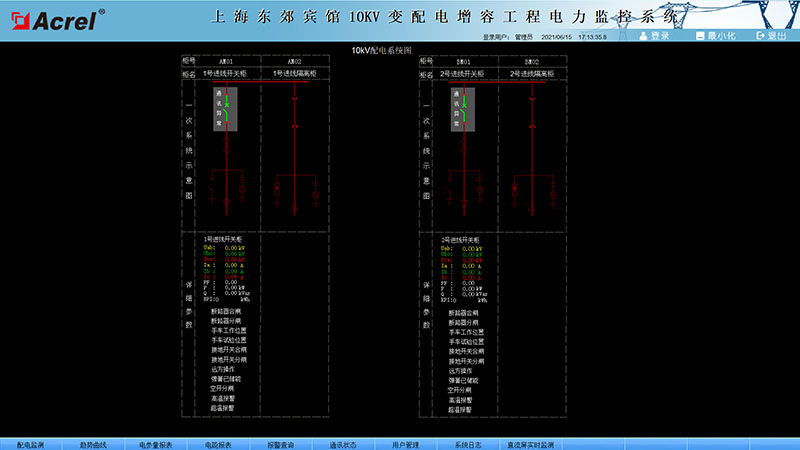Switch to the 趋势曲线 tab
This screenshot has width=800, height=450.
pyautogui.click(x=94, y=443)
